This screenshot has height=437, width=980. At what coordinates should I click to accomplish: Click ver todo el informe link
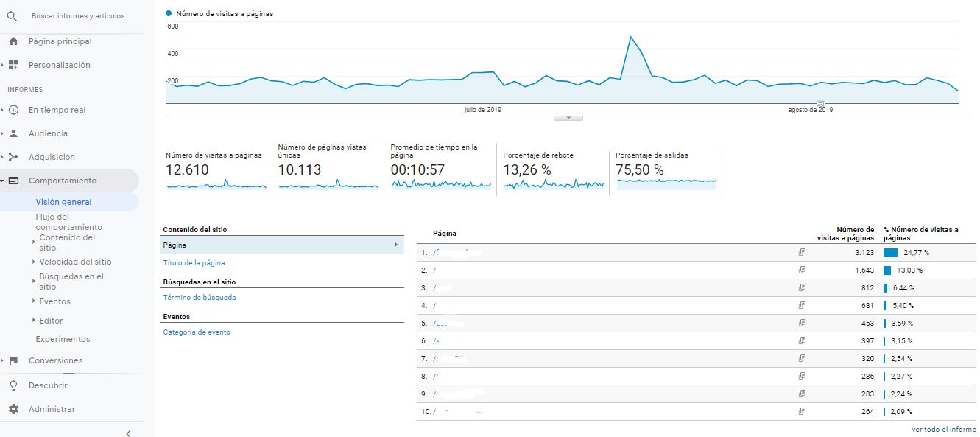tap(944, 429)
